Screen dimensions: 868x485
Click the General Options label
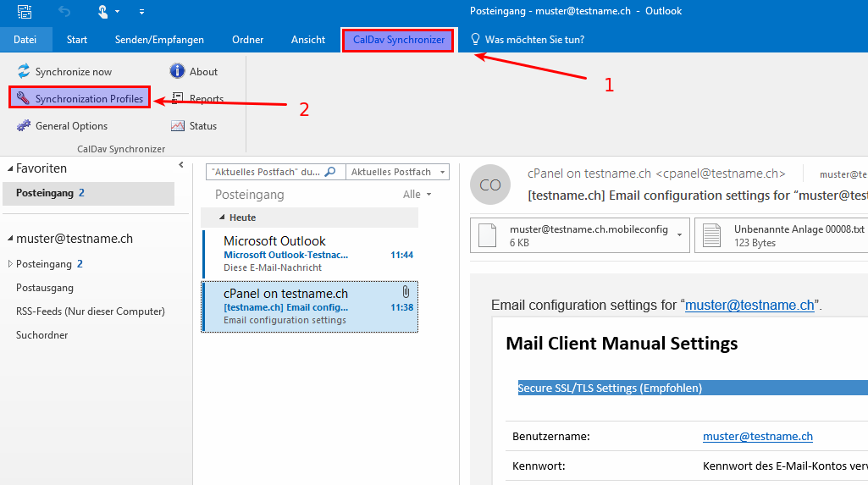click(x=71, y=126)
